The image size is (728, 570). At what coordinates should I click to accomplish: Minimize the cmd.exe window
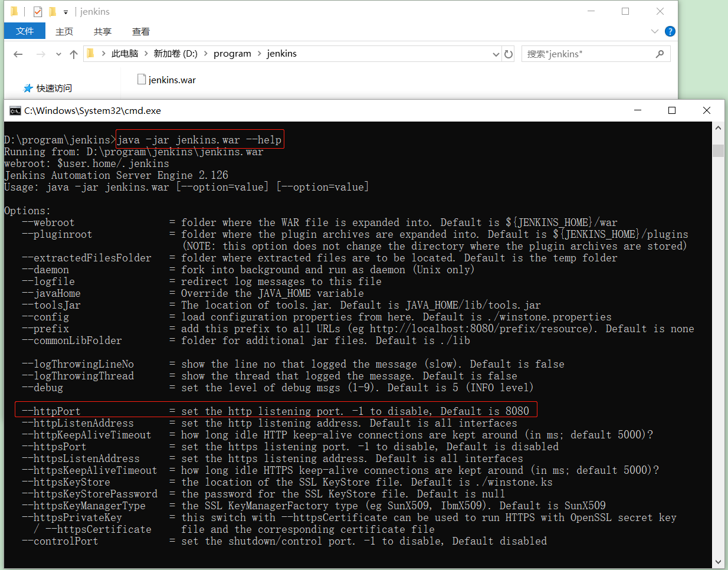[x=638, y=110]
